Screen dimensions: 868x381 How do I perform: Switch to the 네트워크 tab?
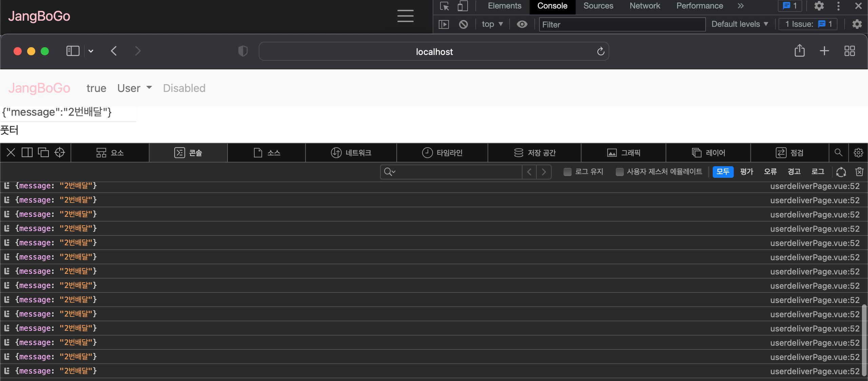pyautogui.click(x=351, y=153)
